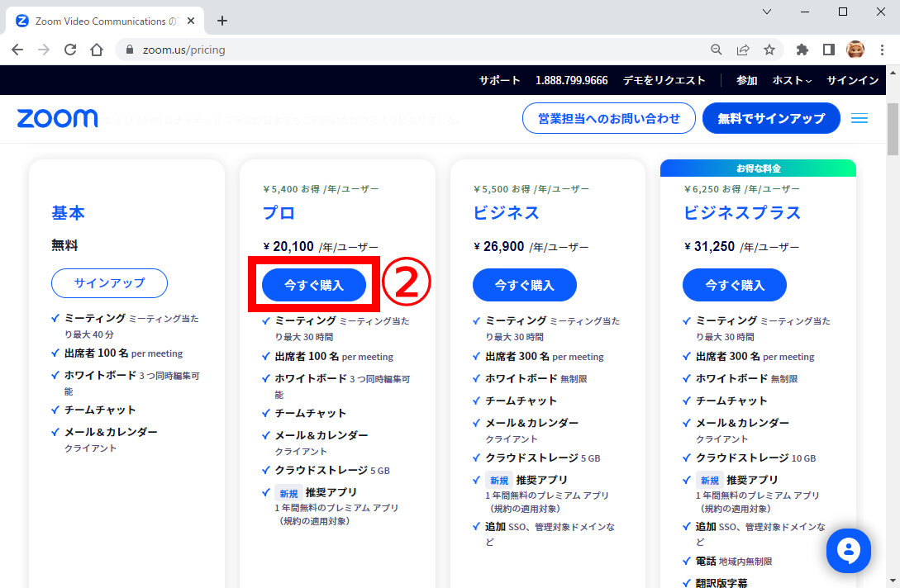The width and height of the screenshot is (900, 588).
Task: Click the プロ plan title
Action: [279, 213]
